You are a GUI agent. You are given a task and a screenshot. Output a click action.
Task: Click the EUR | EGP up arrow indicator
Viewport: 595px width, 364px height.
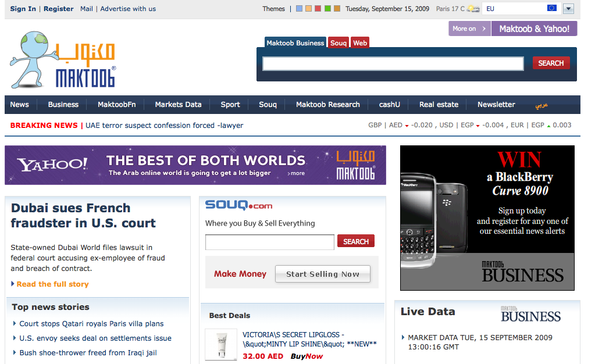[548, 126]
